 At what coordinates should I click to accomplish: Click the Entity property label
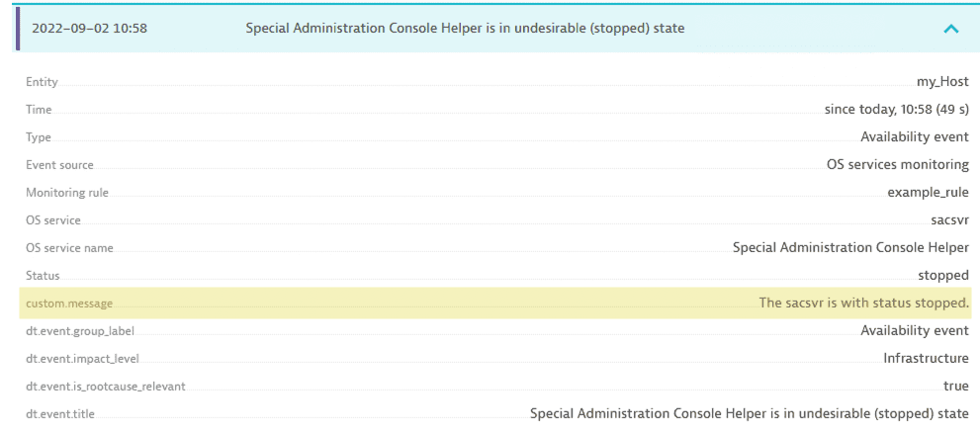click(x=42, y=82)
